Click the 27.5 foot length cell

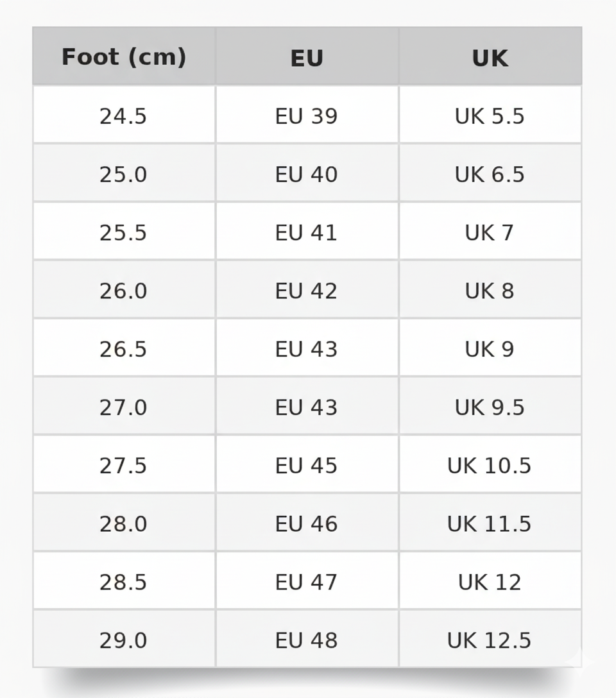[x=123, y=466]
